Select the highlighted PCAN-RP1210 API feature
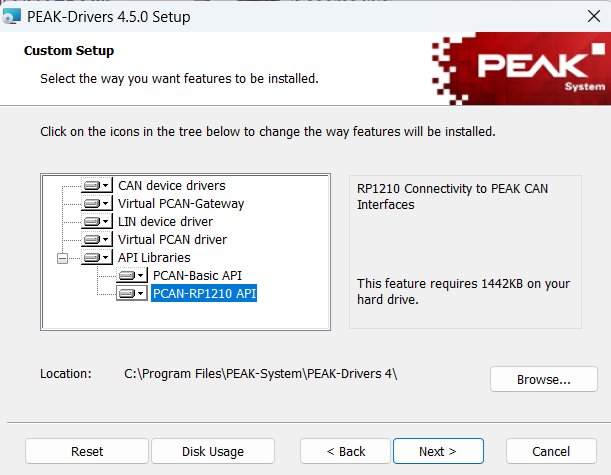Image resolution: width=611 pixels, height=475 pixels. tap(204, 293)
